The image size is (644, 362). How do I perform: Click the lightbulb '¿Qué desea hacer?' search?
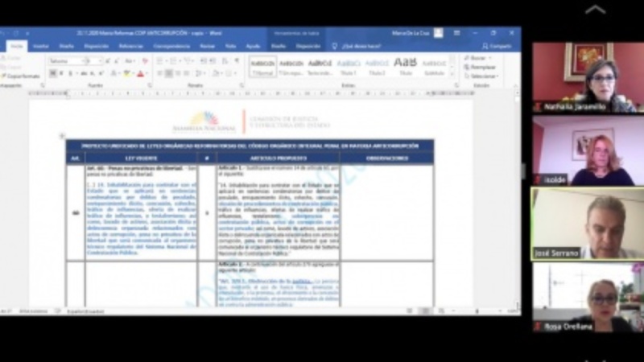(x=357, y=47)
